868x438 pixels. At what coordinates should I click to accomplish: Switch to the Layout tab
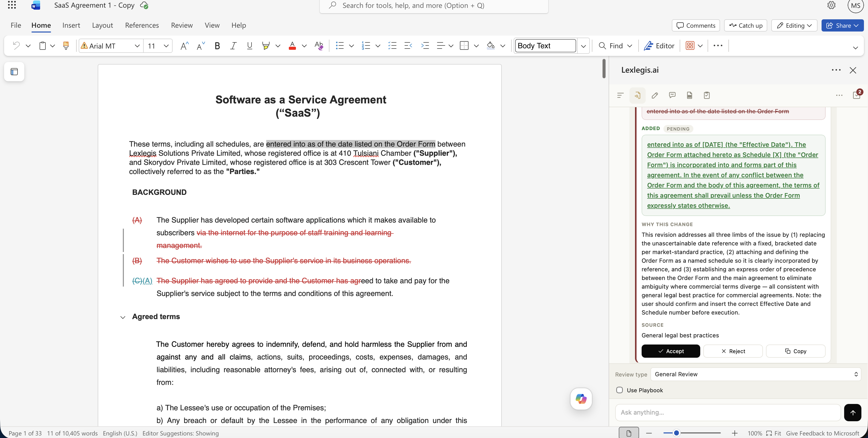point(103,25)
